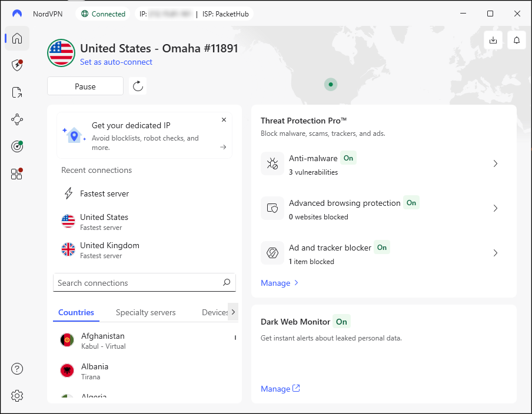Switch to the Specialty servers tab
532x414 pixels.
click(x=145, y=312)
